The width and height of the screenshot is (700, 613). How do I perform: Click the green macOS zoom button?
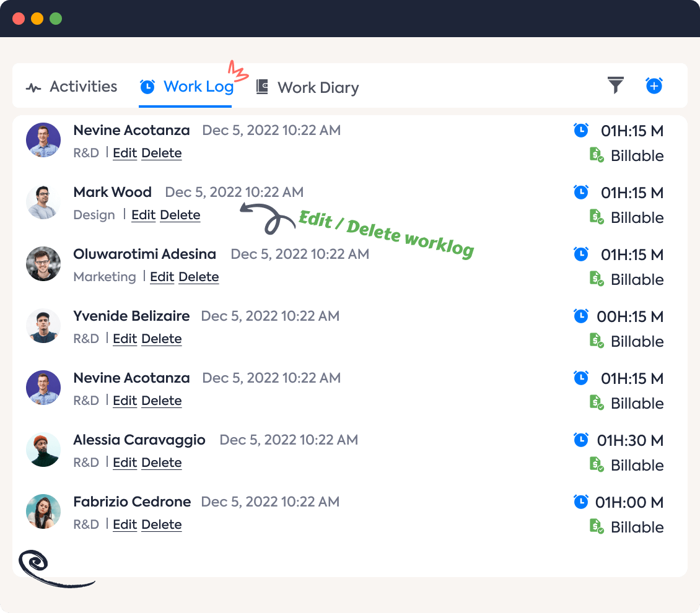56,19
